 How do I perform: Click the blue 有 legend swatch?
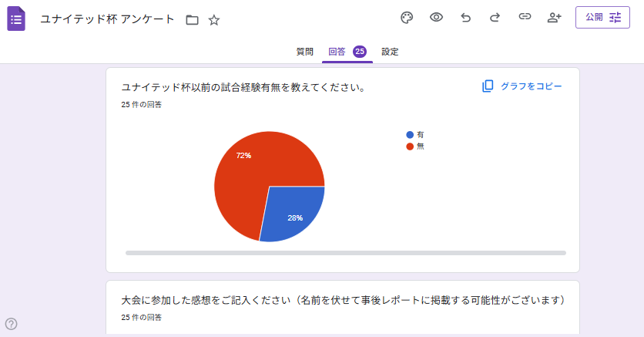[x=410, y=135]
